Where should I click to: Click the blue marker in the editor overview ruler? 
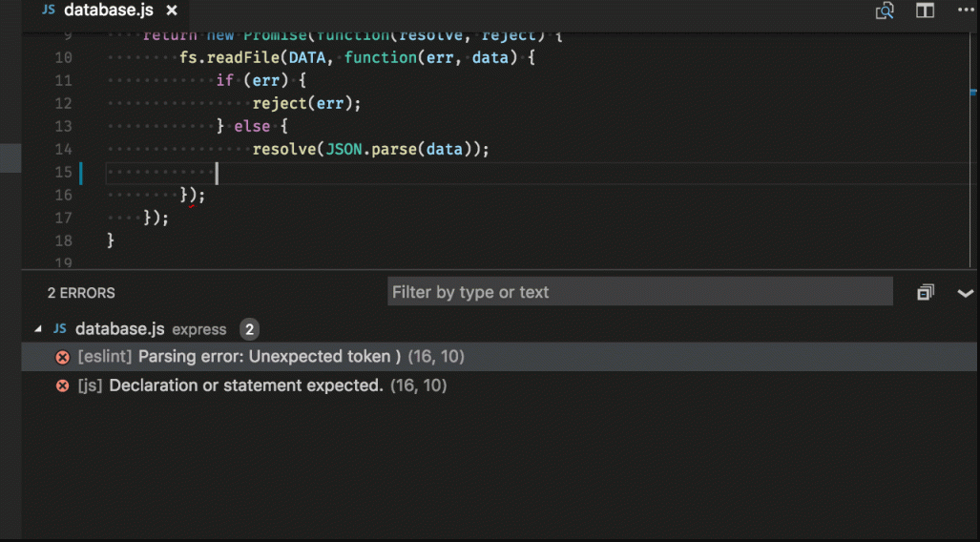tap(973, 93)
